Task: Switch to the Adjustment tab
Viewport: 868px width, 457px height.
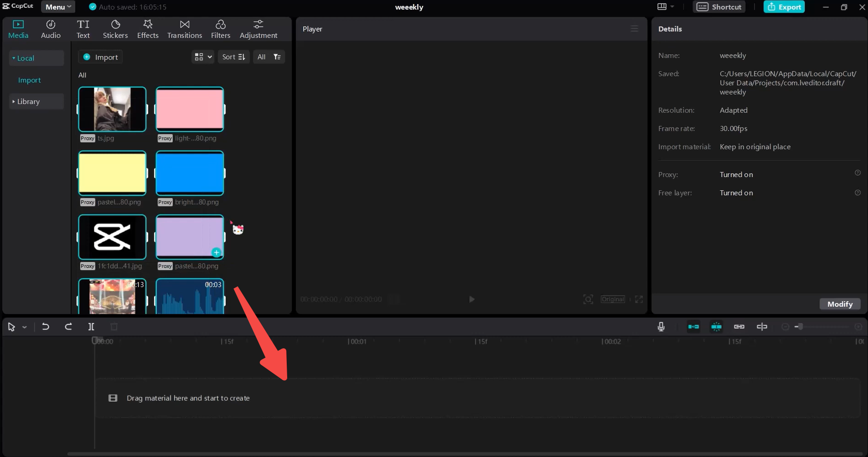Action: coord(258,29)
